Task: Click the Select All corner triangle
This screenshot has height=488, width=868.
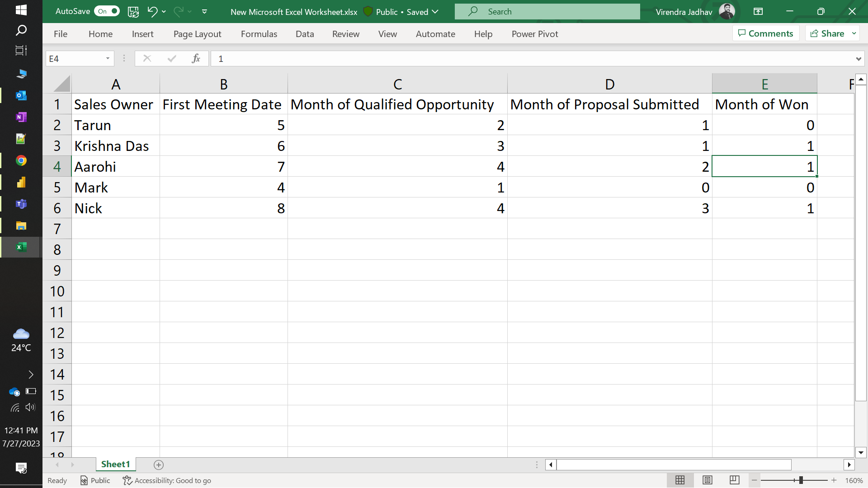Action: pos(61,84)
